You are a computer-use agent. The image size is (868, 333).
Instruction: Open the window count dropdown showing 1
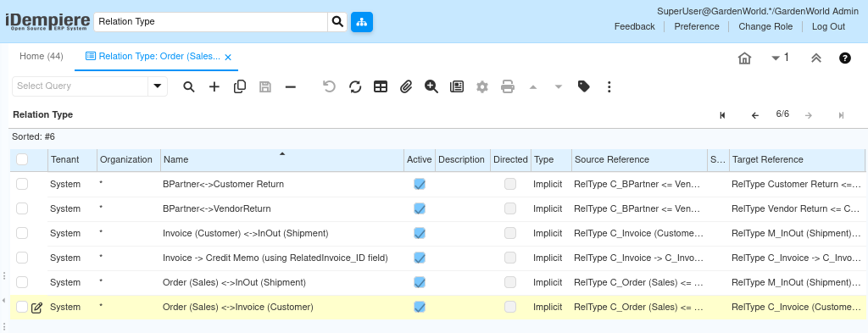click(780, 58)
